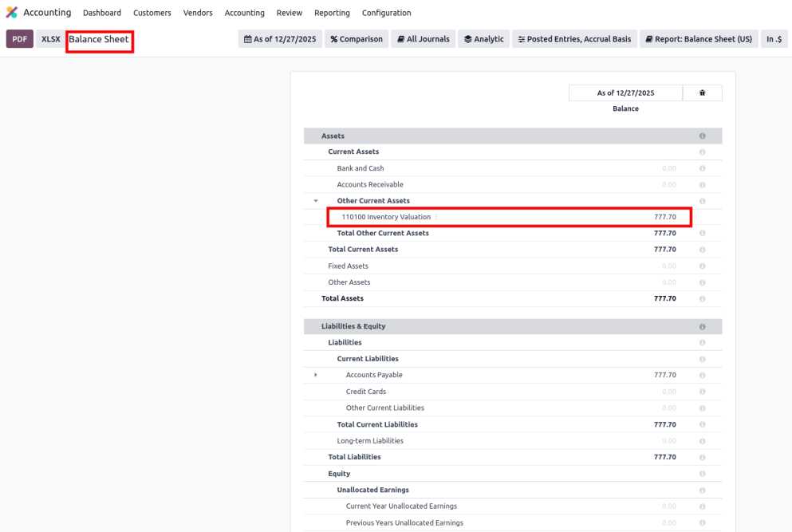Click info icon on Assets header row
792x532 pixels.
[702, 136]
